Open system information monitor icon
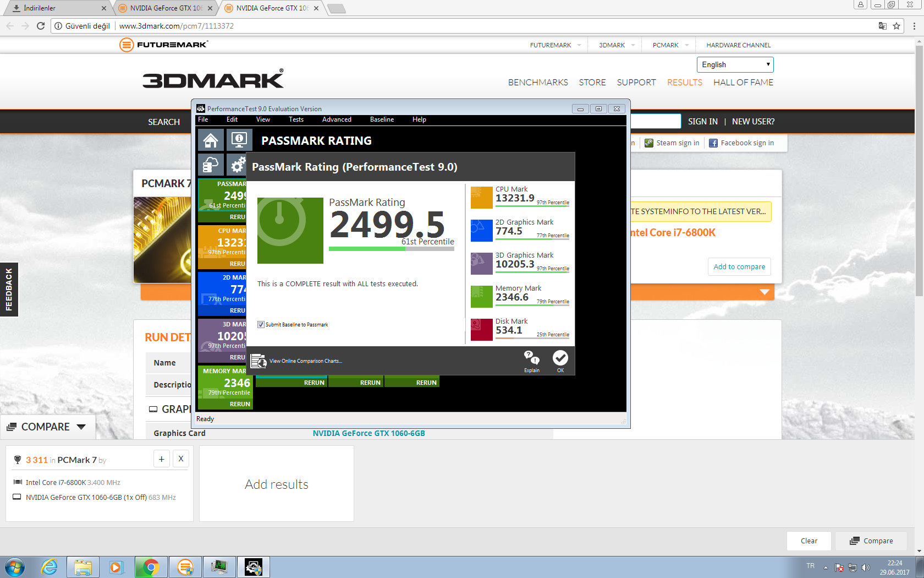The image size is (924, 578). [239, 140]
